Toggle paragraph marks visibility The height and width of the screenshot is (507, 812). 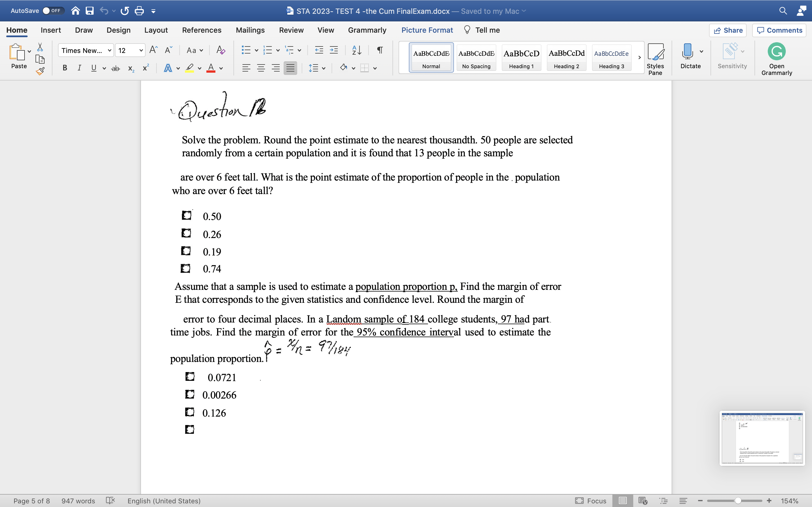[379, 50]
